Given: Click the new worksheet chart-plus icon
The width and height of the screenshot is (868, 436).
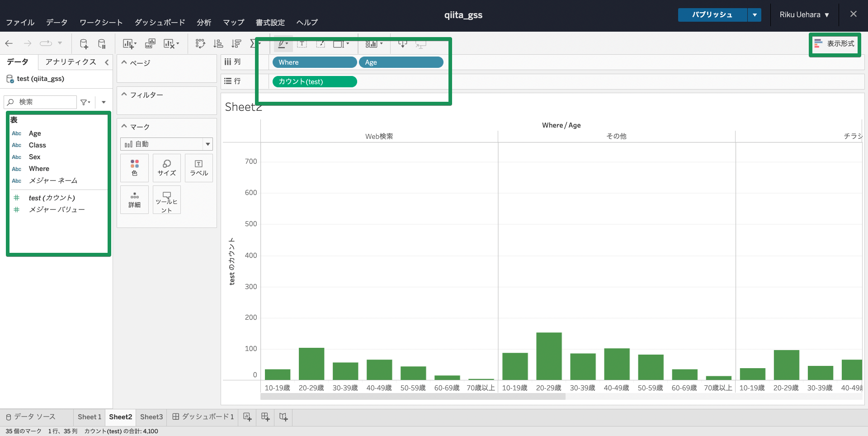Looking at the screenshot, I should pos(129,43).
